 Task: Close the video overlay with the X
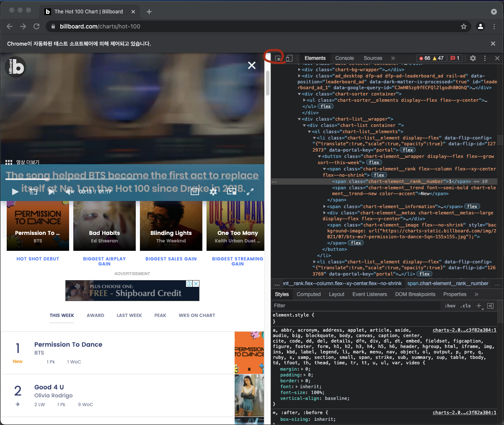[x=252, y=65]
